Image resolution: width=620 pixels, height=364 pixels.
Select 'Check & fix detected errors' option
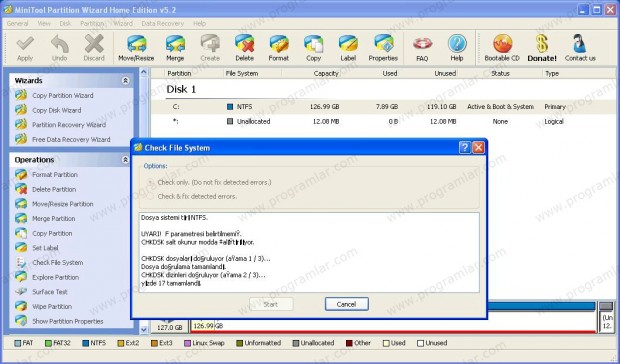click(x=150, y=196)
